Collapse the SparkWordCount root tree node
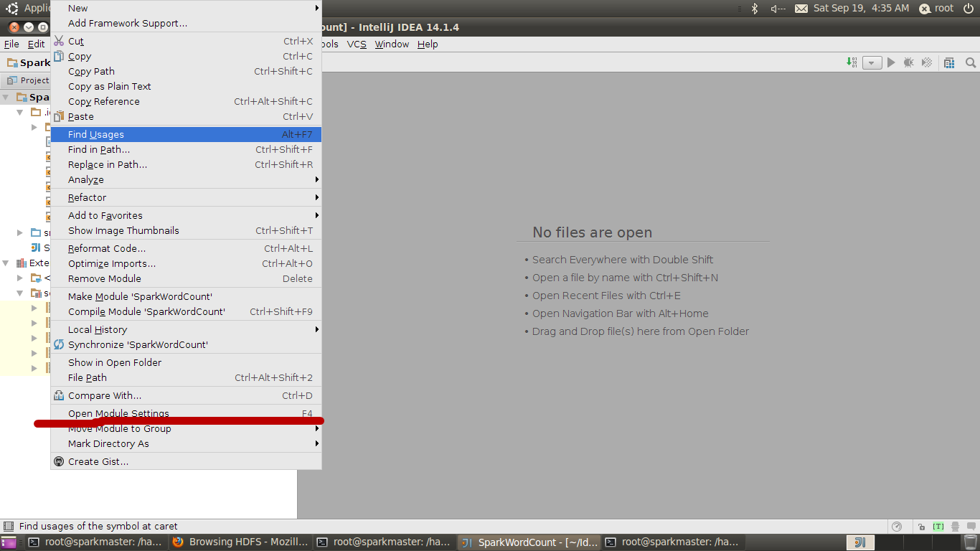 coord(6,97)
